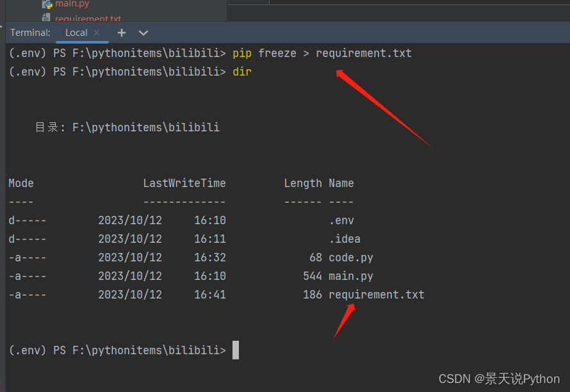Click the directory path F:\pythonitems\bilibili line

tap(145, 127)
